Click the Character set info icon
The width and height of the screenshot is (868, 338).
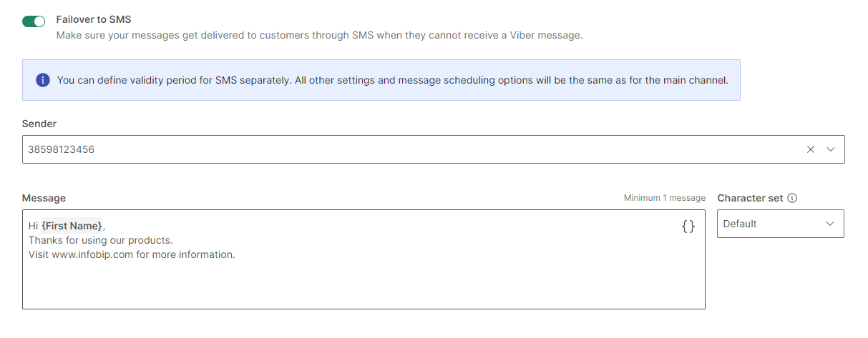coord(792,198)
